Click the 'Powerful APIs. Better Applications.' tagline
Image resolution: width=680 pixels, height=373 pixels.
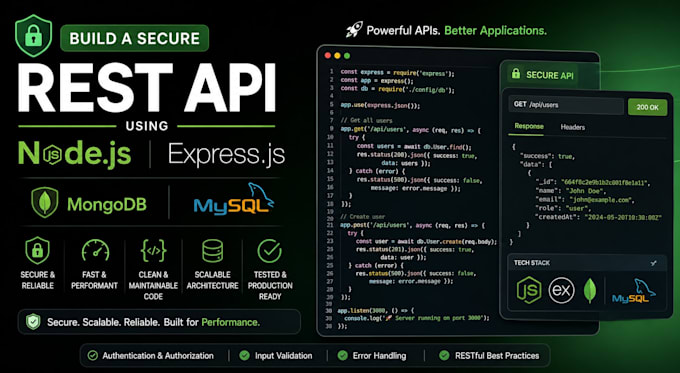(457, 31)
